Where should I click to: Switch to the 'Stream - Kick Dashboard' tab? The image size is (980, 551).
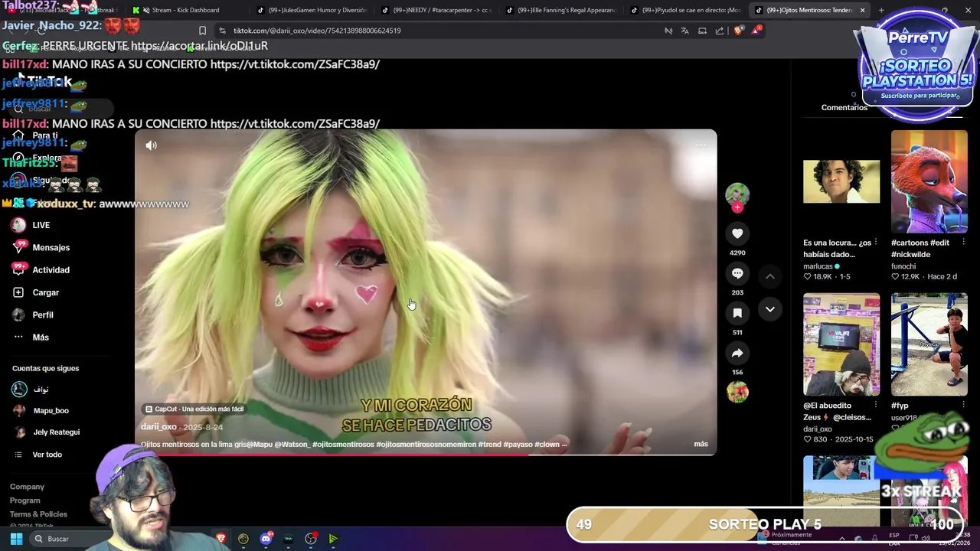(x=185, y=10)
